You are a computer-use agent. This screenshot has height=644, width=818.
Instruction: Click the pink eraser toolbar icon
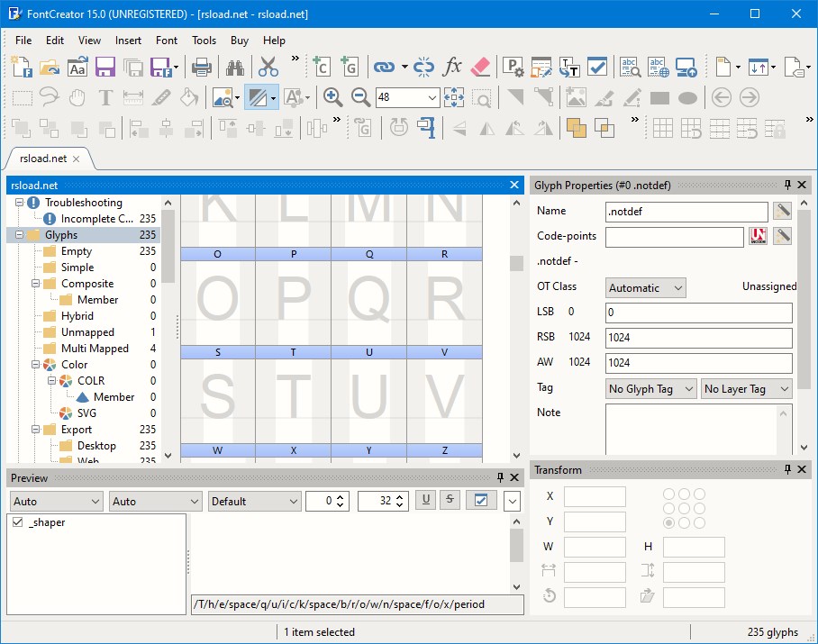click(x=481, y=67)
